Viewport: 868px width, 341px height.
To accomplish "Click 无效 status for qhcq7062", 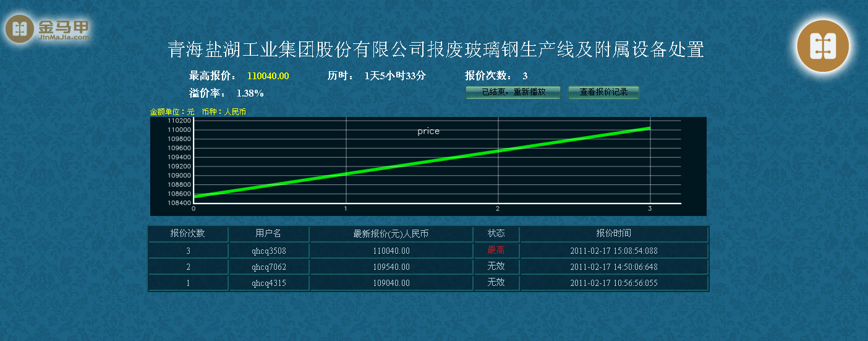I will tap(496, 266).
